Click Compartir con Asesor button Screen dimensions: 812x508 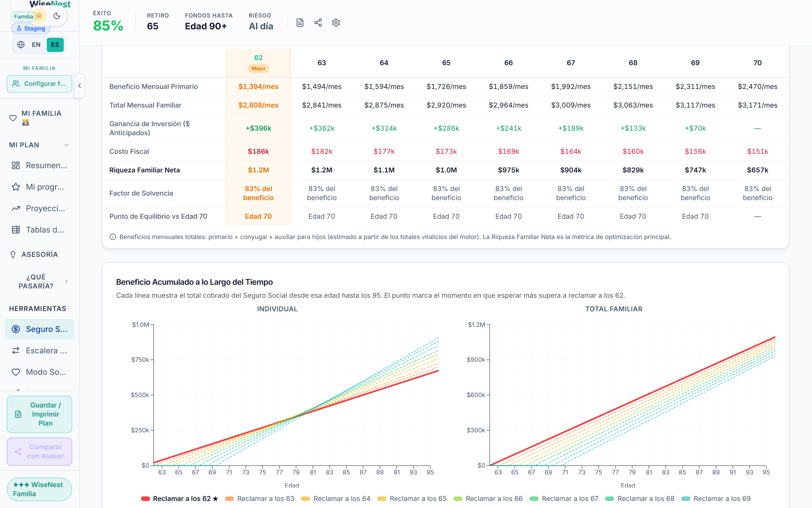(x=39, y=452)
